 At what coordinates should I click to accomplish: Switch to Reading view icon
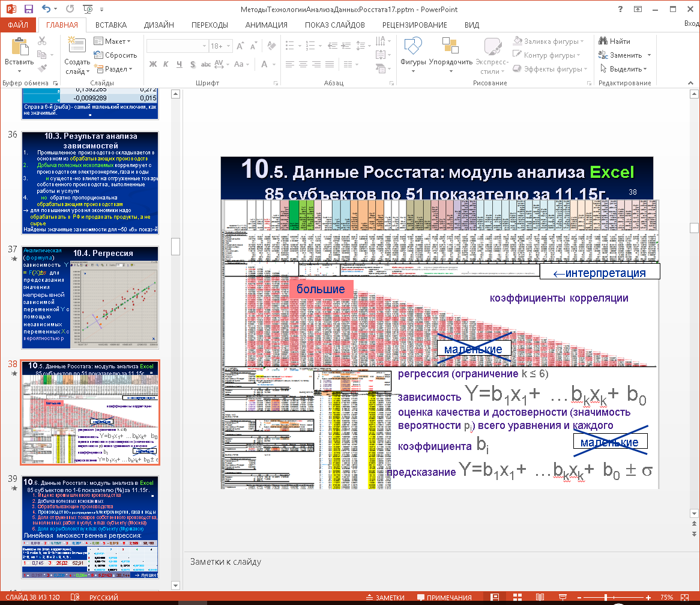point(540,597)
